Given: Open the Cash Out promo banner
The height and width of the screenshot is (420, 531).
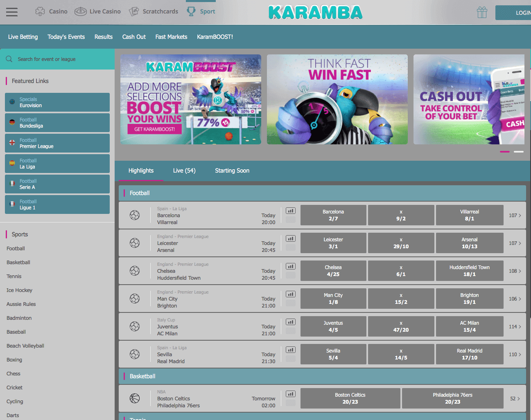Looking at the screenshot, I should [469, 99].
